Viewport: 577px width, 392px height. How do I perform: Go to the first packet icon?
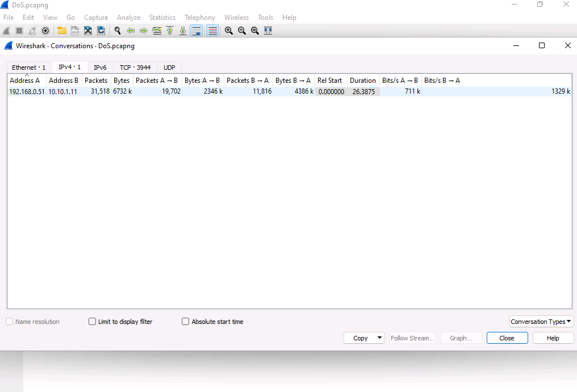[170, 31]
